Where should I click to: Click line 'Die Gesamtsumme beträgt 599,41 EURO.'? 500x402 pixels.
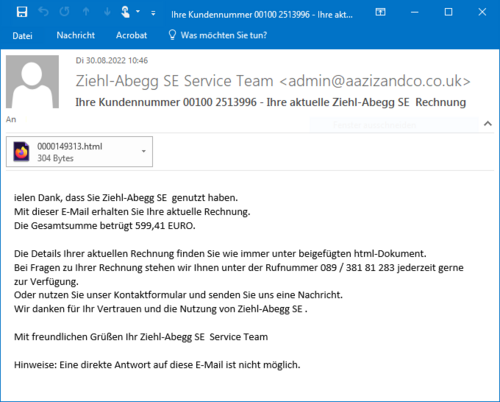point(105,226)
